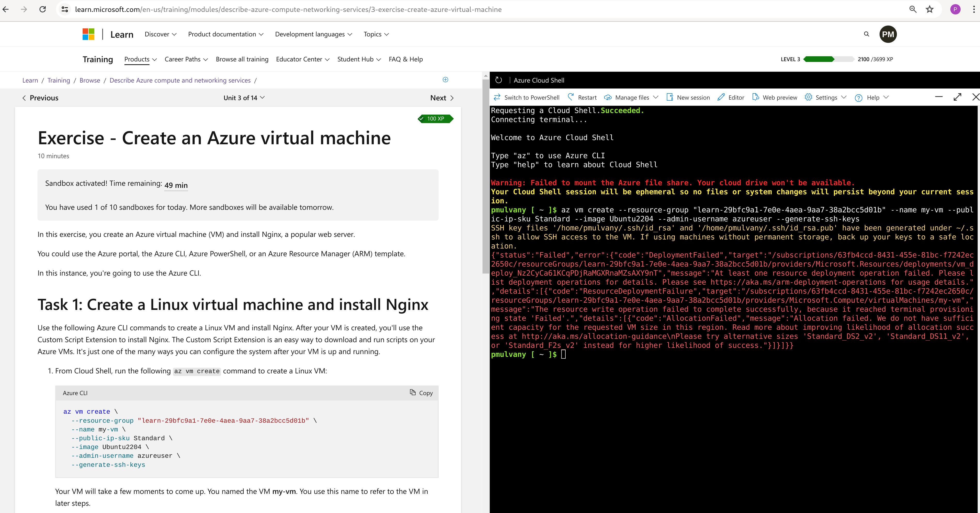Maximize the Cloud Shell pane
The height and width of the screenshot is (513, 980).
(x=958, y=97)
